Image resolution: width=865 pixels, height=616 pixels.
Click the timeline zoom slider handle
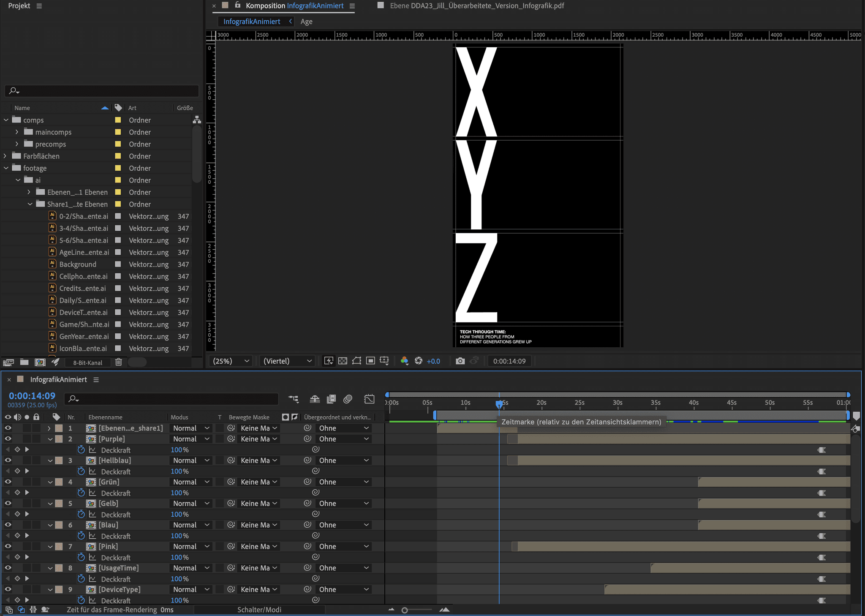pos(405,610)
